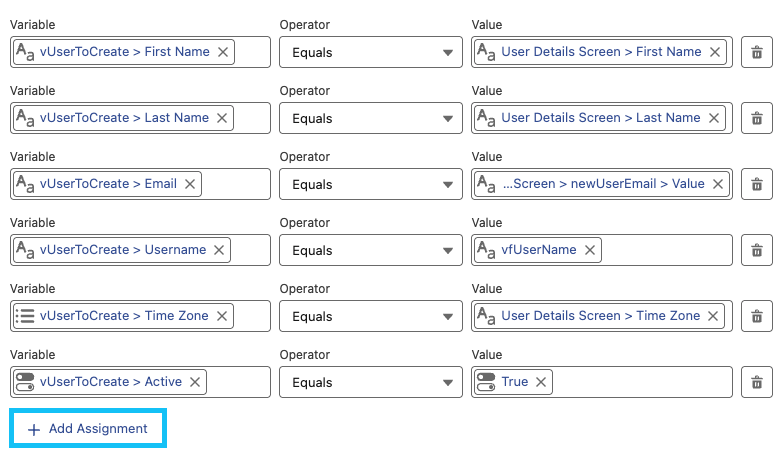The width and height of the screenshot is (784, 466).
Task: Remove the True value pill
Action: click(x=541, y=382)
